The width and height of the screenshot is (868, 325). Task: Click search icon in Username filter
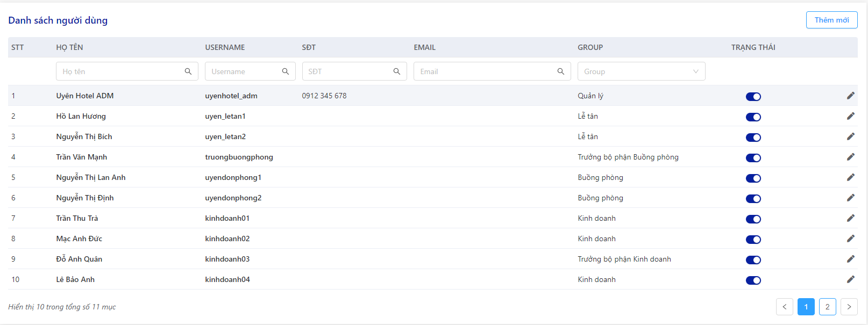click(x=286, y=71)
